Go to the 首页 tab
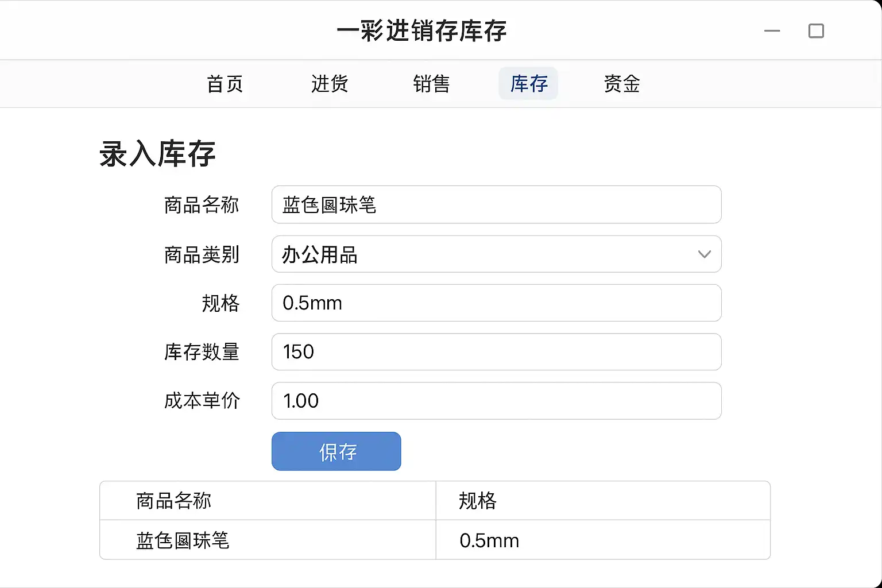Screen dimensions: 882x588 click(225, 84)
